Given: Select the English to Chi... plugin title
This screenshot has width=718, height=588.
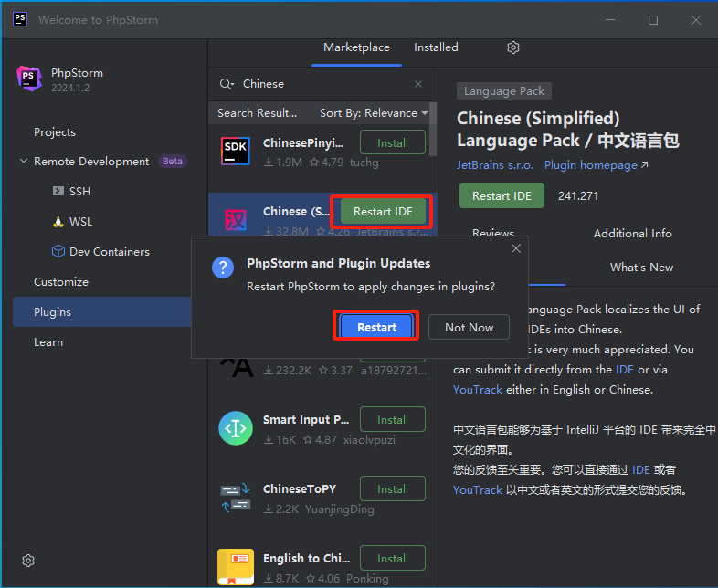Looking at the screenshot, I should [306, 558].
